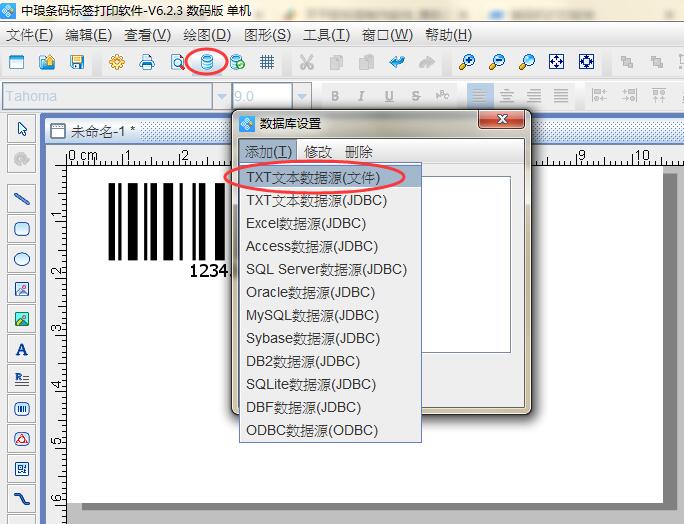This screenshot has height=524, width=684.
Task: Pick MySQL数据源(JDBC) from the dropdown list
Action: click(x=312, y=315)
